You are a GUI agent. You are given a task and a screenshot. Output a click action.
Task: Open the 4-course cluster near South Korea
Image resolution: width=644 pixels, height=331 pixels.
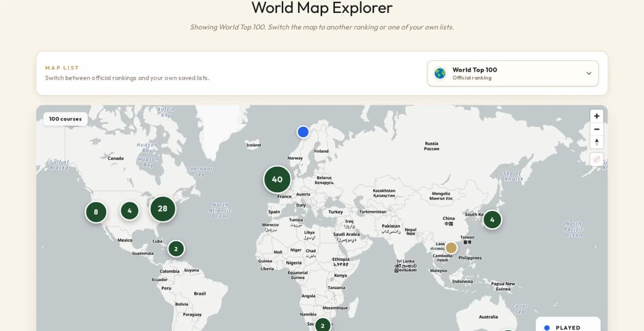point(492,219)
